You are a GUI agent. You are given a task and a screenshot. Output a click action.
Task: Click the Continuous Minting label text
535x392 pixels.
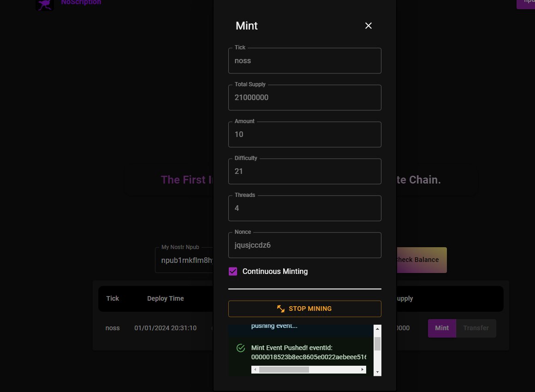click(x=275, y=271)
